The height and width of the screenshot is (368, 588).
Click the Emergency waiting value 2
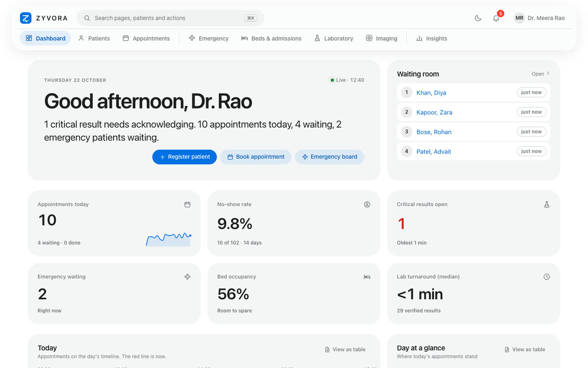[x=43, y=294]
